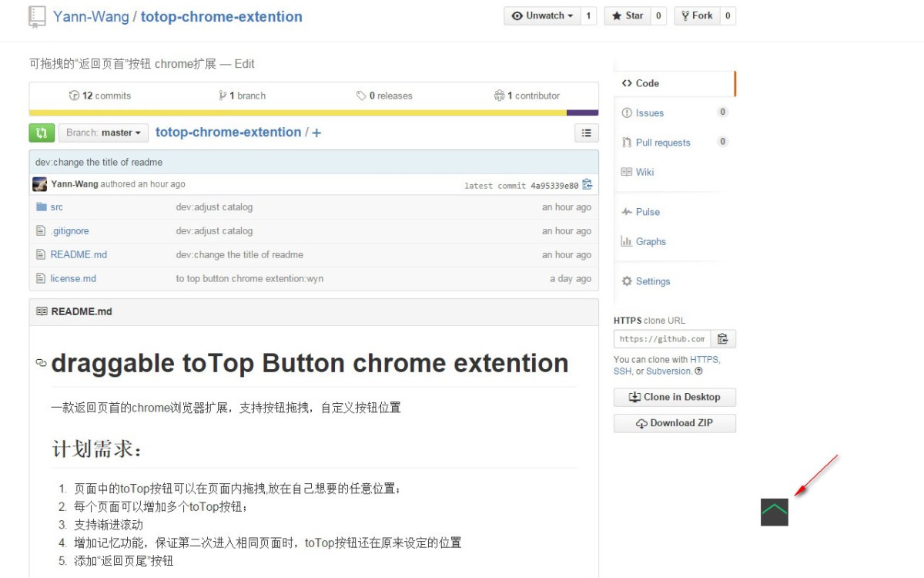The height and width of the screenshot is (578, 924).
Task: Open the Issues tab in the sidebar
Action: (649, 113)
